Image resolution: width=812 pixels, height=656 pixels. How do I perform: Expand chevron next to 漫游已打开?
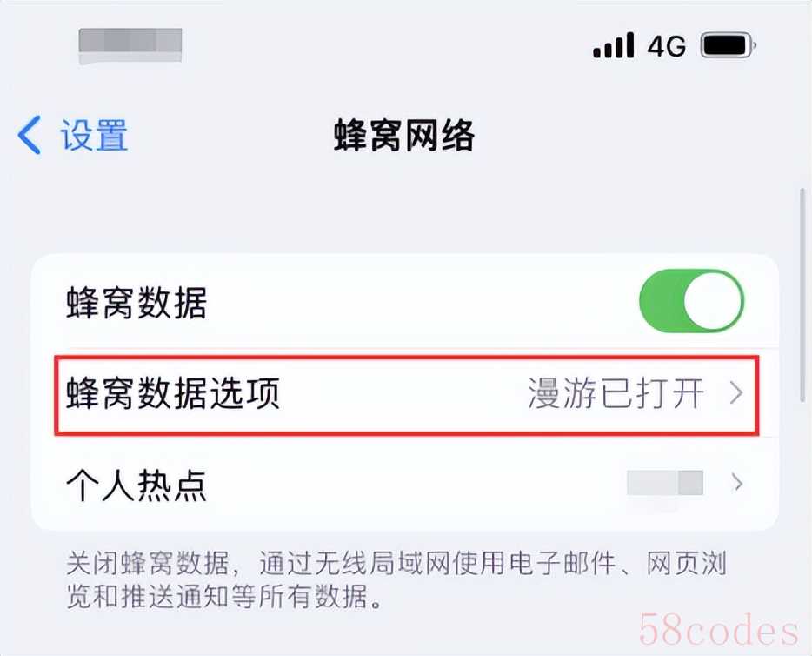point(737,392)
